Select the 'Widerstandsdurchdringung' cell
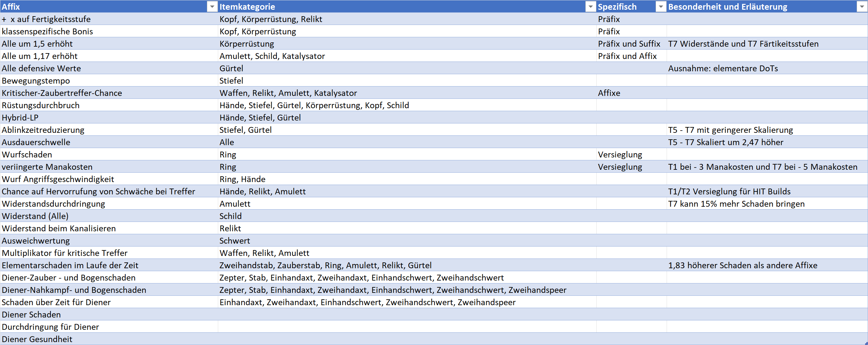Image resolution: width=868 pixels, height=345 pixels. pos(109,204)
